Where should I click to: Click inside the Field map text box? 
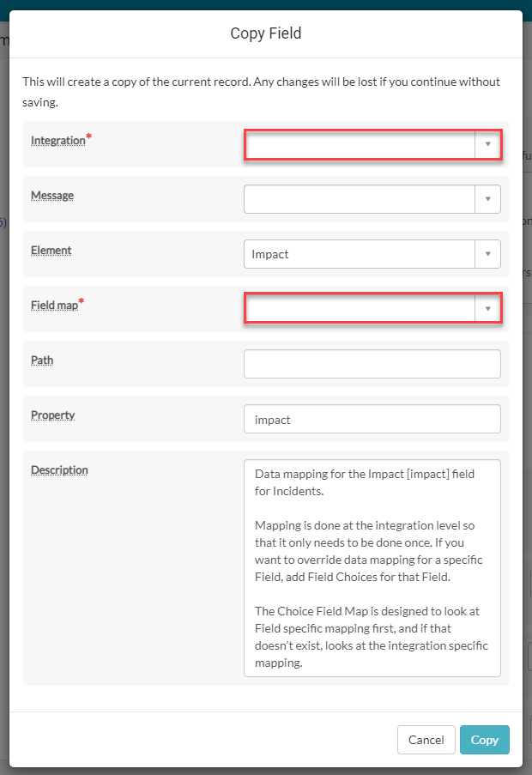click(360, 309)
